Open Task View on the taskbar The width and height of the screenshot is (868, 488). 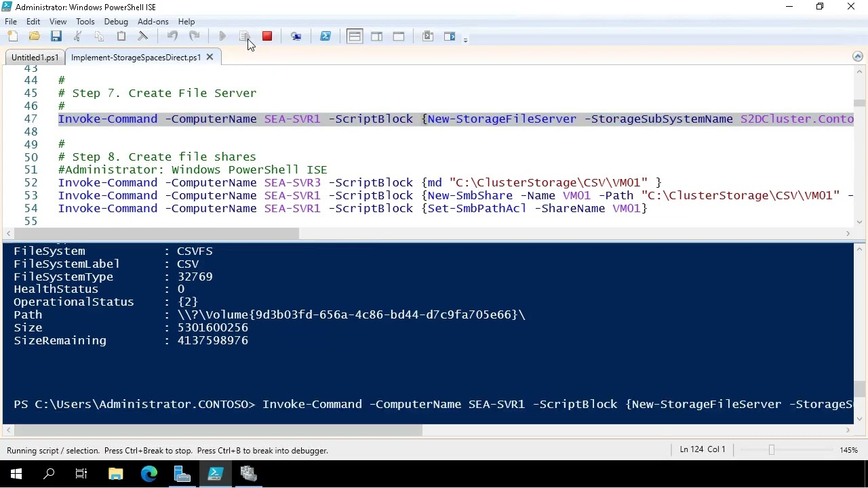coord(81,474)
